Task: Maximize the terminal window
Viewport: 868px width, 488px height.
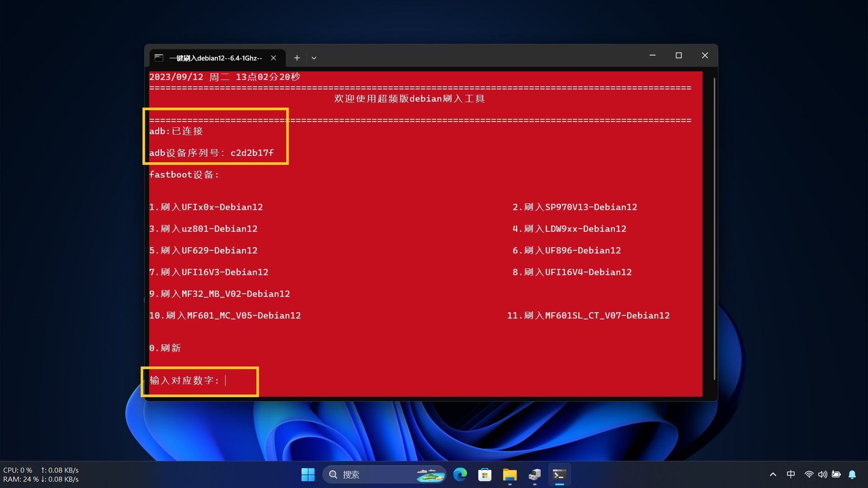Action: (x=679, y=56)
